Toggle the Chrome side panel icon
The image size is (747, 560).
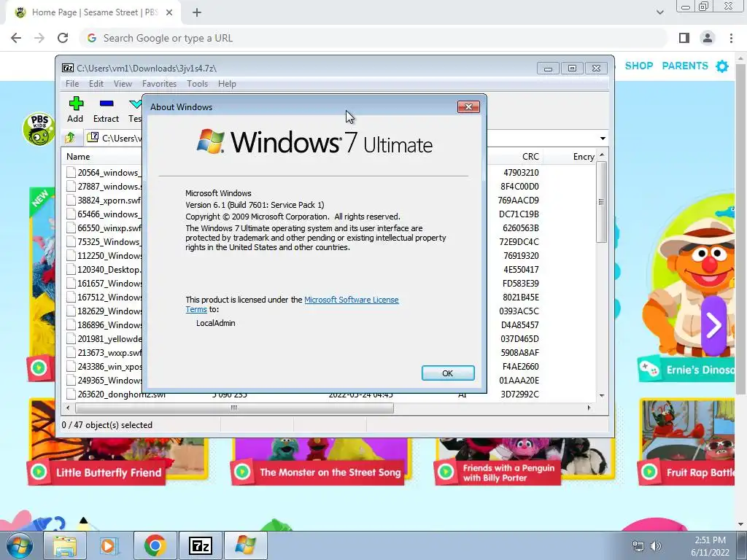684,38
